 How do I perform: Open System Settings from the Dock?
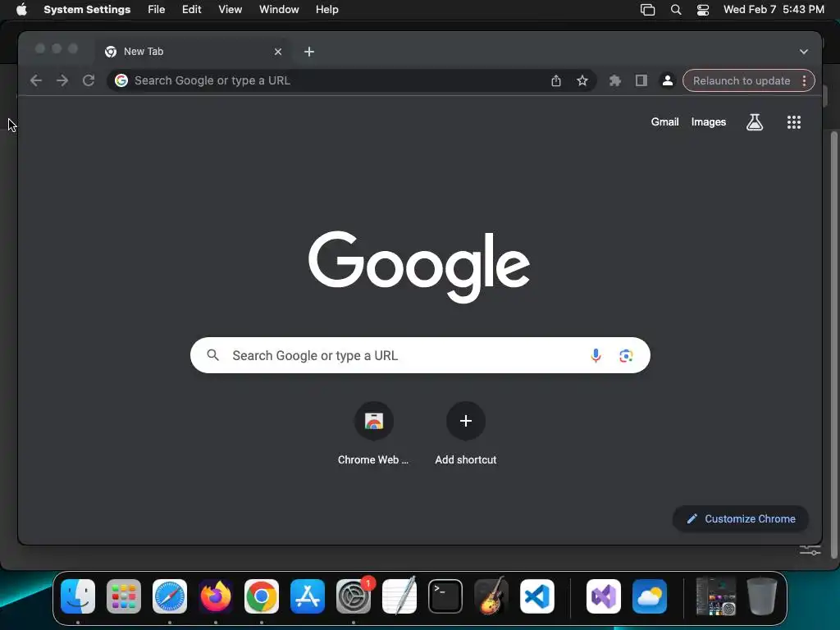click(x=354, y=596)
